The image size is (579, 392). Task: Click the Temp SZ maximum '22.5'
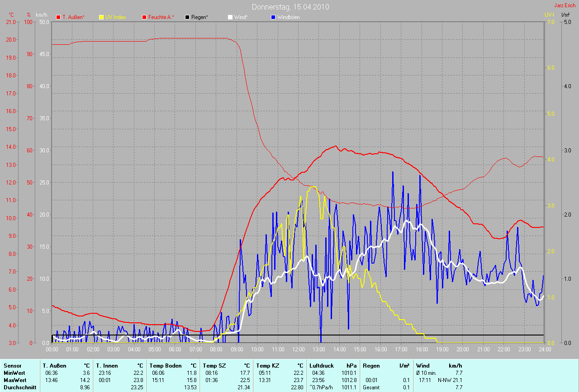tap(245, 380)
